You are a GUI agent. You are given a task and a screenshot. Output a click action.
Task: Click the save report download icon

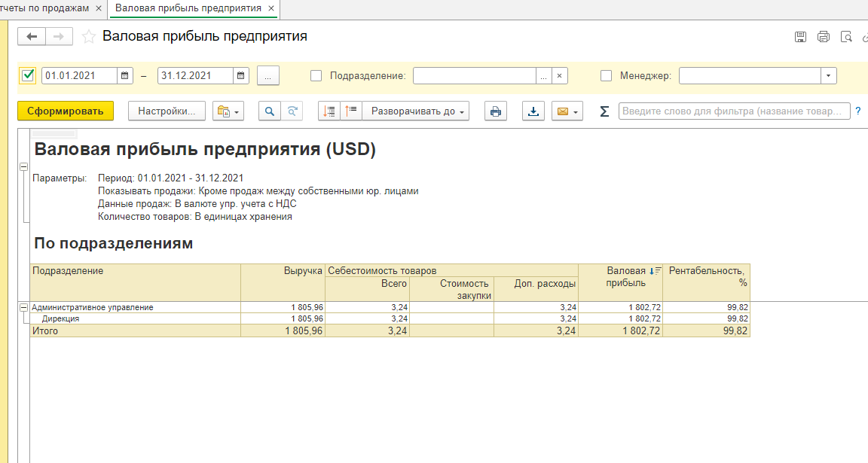pyautogui.click(x=533, y=111)
